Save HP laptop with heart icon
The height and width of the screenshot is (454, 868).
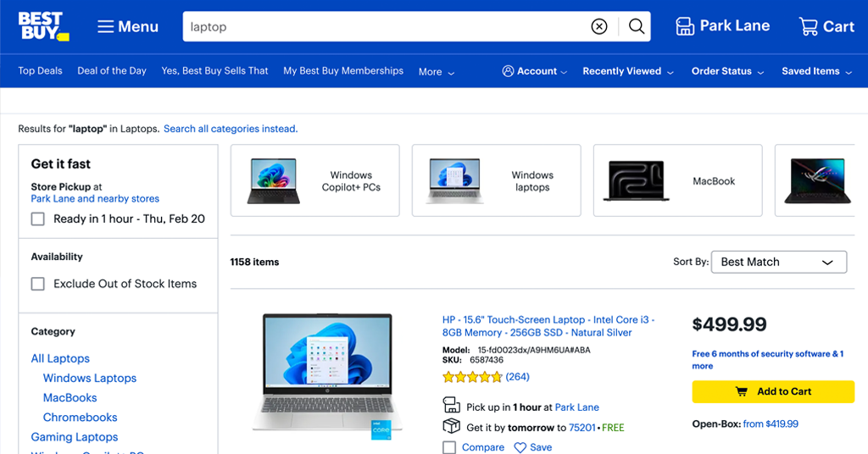point(532,447)
